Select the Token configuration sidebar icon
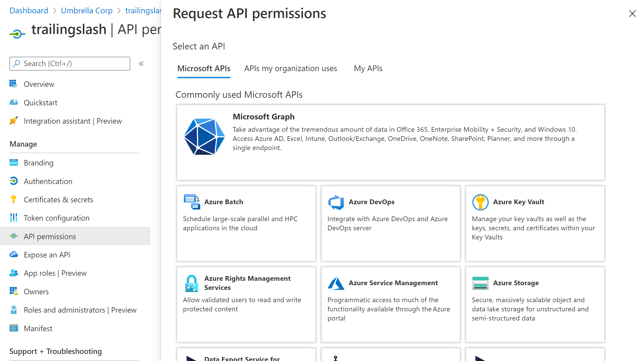This screenshot has width=644, height=361. point(13,218)
